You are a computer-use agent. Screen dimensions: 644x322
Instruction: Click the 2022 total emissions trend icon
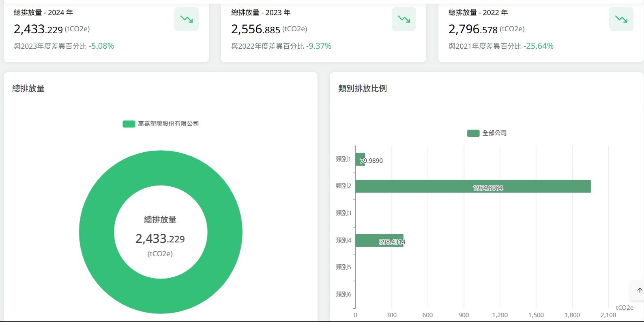coord(621,19)
